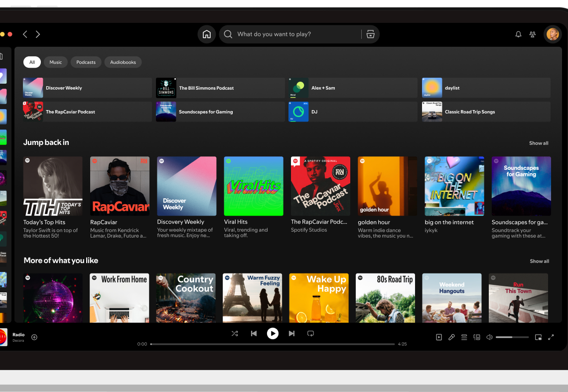The height and width of the screenshot is (392, 568).
Task: Open Soundscapes for Gaming shortcut tile
Action: [x=220, y=112]
